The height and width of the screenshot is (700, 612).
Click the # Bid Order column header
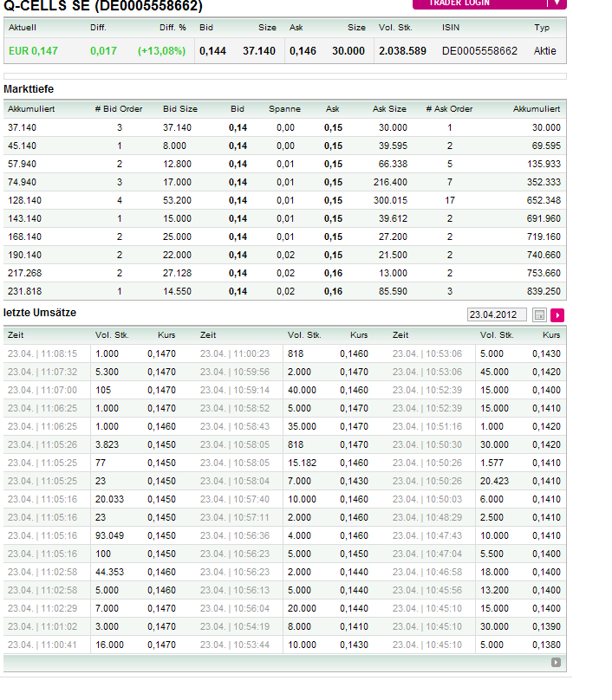coord(119,109)
